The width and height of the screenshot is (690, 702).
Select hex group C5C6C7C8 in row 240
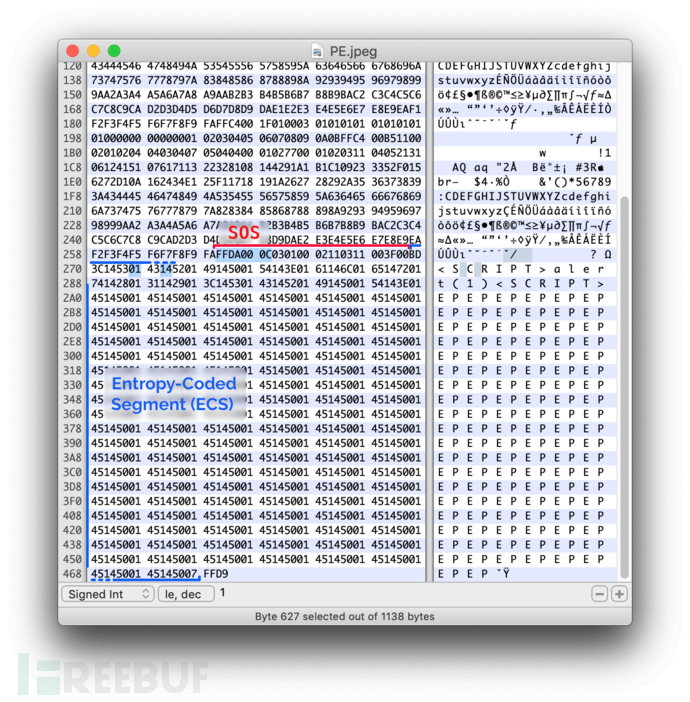(116, 240)
